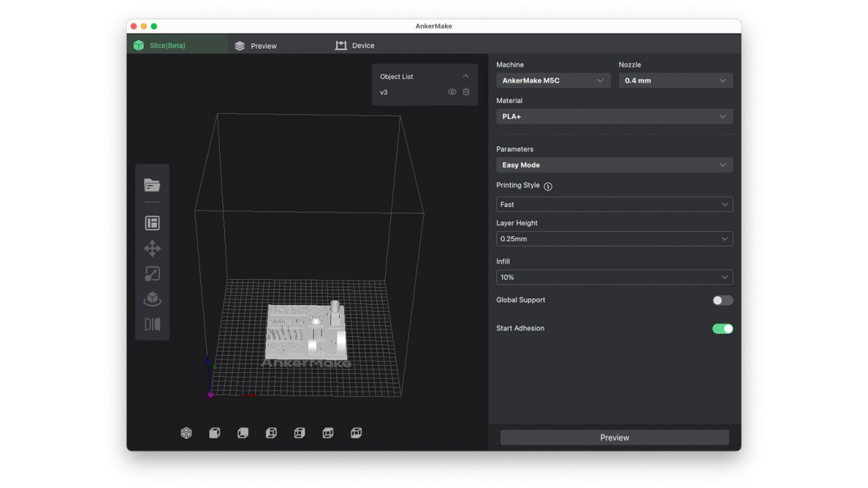This screenshot has height=488, width=868.
Task: Open the Infill 10% dropdown
Action: tap(614, 277)
